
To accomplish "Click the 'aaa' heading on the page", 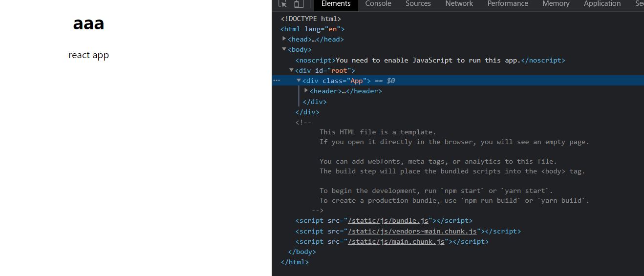I will pyautogui.click(x=88, y=23).
